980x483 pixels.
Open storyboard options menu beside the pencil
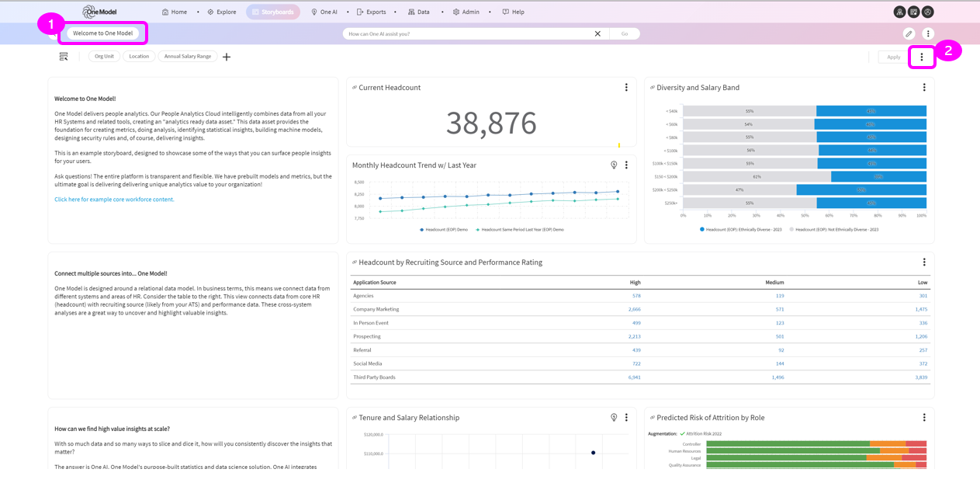click(x=928, y=33)
